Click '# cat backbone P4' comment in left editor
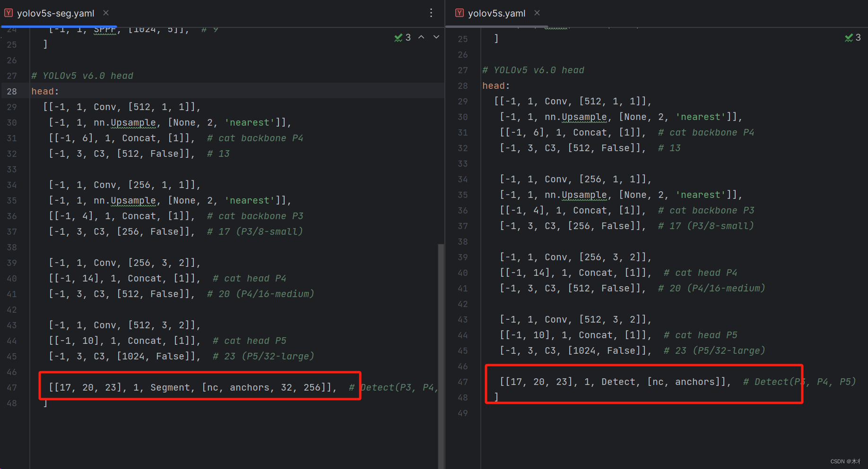This screenshot has height=469, width=868. [x=255, y=138]
